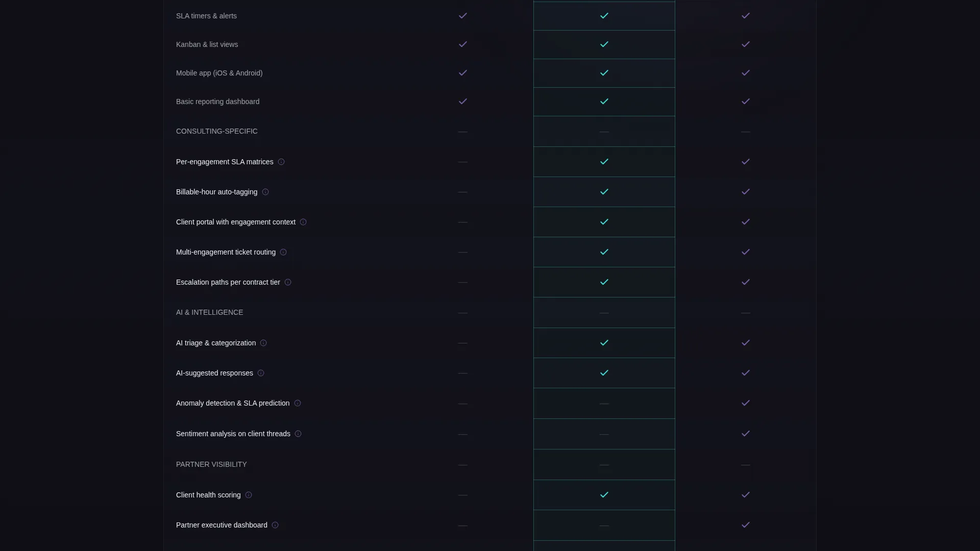Click info icon next to Multi-engagement ticket routing
The image size is (980, 551).
coord(283,252)
